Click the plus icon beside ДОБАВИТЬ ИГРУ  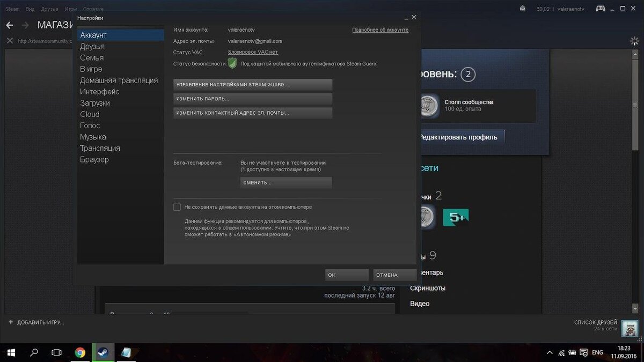coord(11,322)
